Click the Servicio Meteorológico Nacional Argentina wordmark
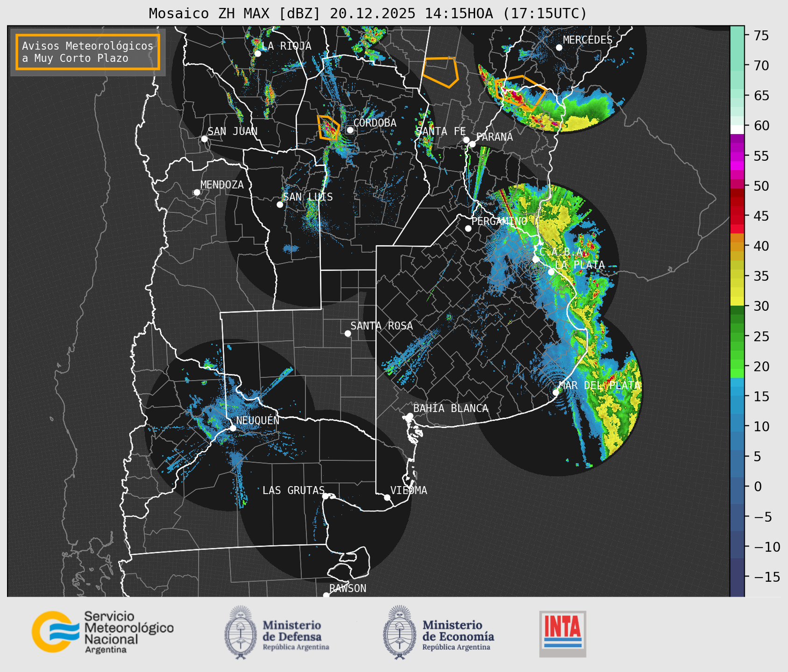 click(128, 632)
